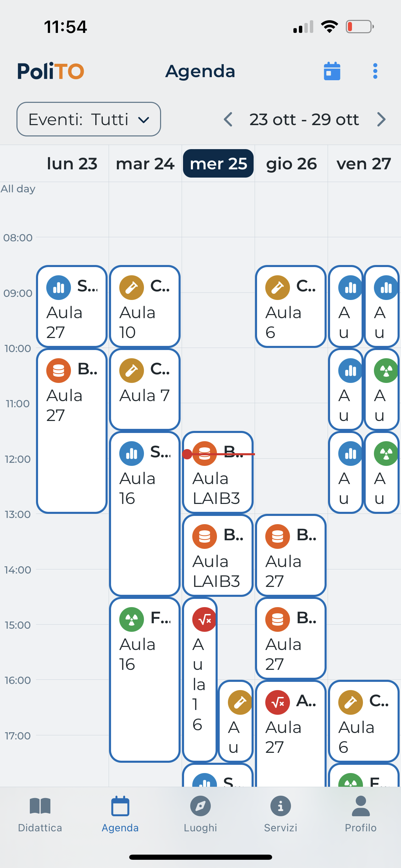Go to previous week with left chevron
The image size is (401, 868).
coord(229,119)
